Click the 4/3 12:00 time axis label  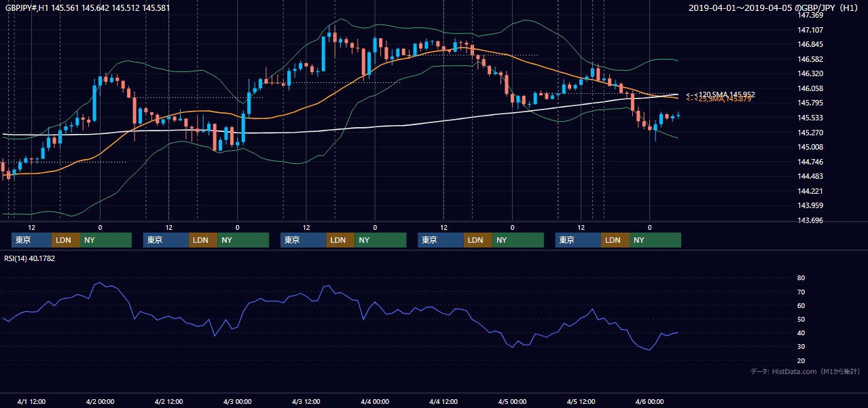(306, 401)
